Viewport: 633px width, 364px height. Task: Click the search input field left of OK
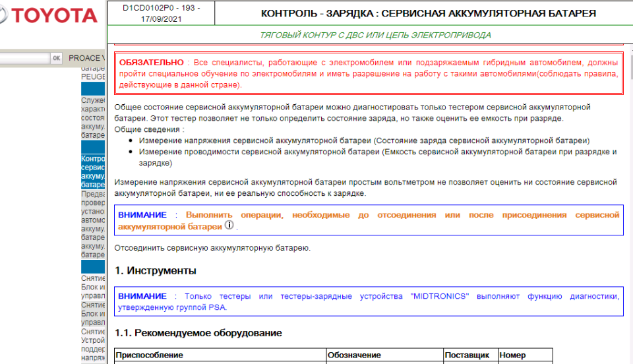(x=24, y=58)
